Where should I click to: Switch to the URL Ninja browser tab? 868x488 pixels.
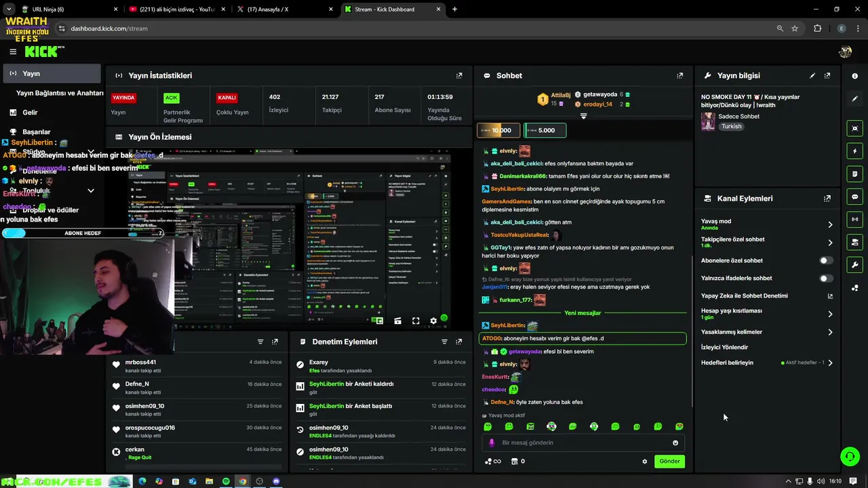coord(68,9)
